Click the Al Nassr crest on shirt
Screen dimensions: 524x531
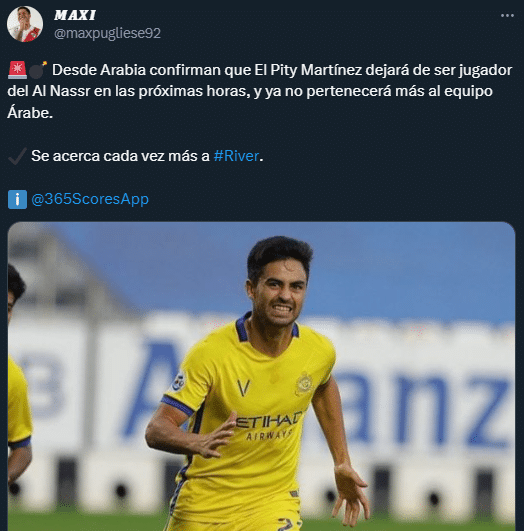click(304, 383)
